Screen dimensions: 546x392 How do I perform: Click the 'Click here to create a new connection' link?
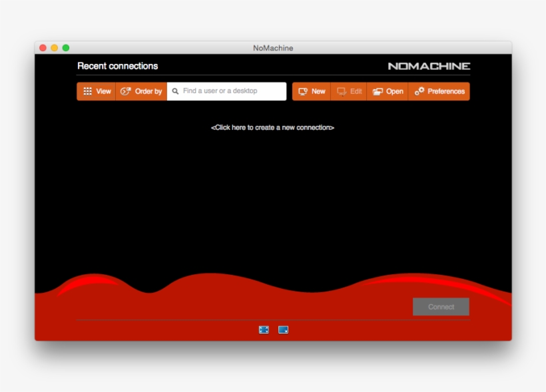pyautogui.click(x=272, y=127)
